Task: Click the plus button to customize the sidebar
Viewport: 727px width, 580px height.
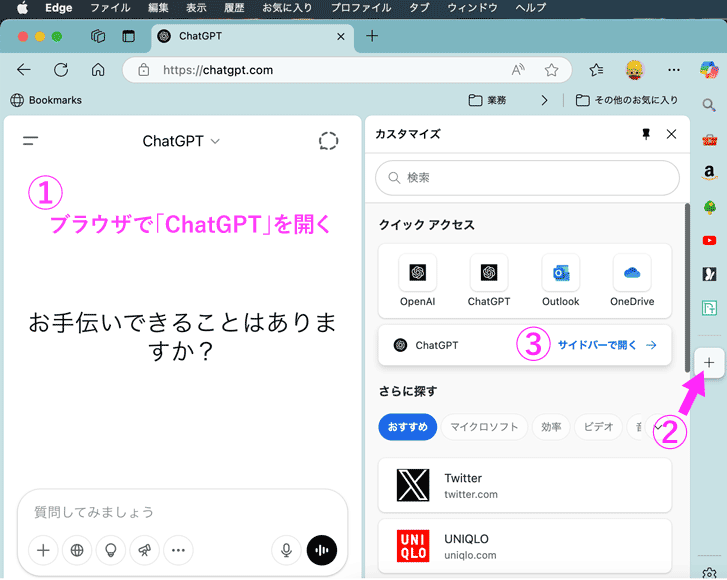Action: (x=709, y=363)
